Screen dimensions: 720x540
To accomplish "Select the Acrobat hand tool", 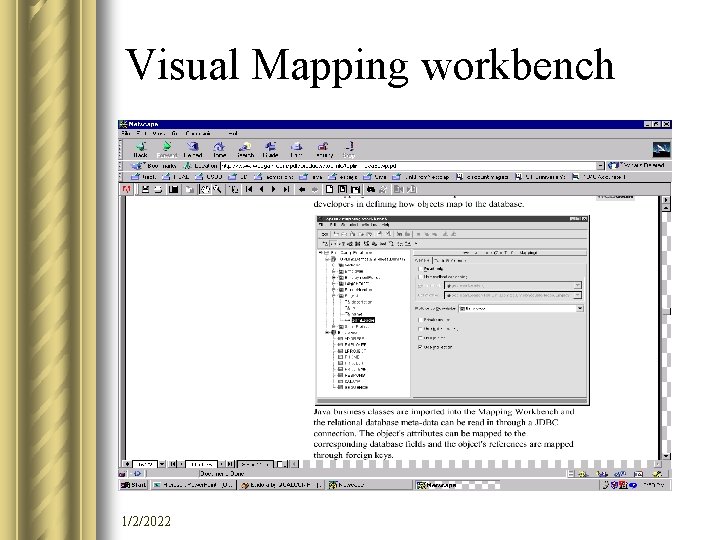I will (205, 189).
